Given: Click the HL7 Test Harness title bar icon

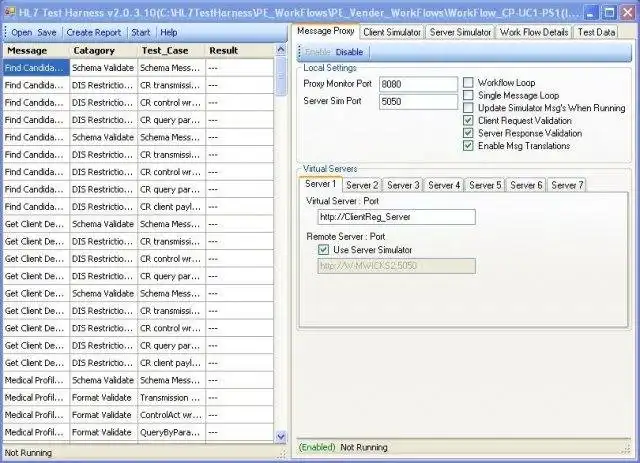Looking at the screenshot, I should pos(10,12).
